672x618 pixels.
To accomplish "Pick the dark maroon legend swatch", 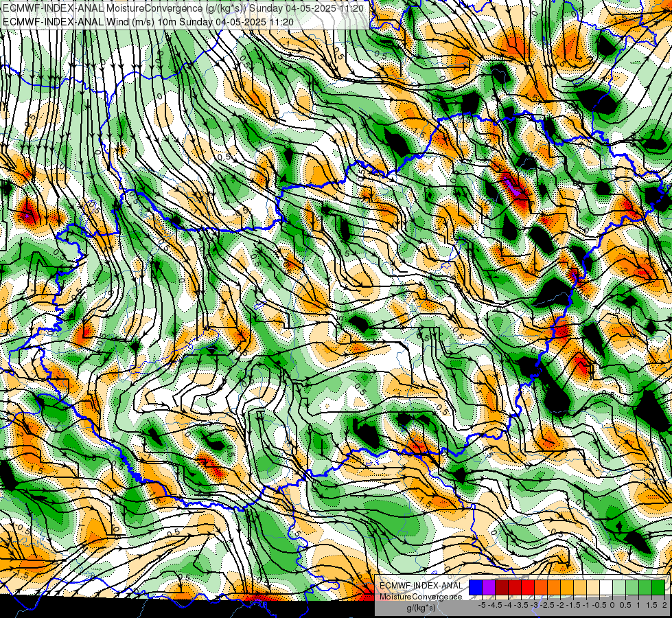I will [502, 587].
